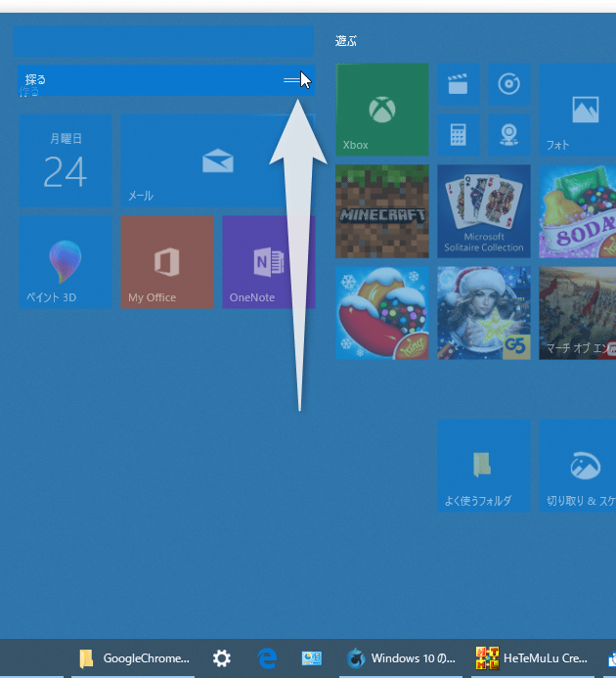Open the 切り取り & スケッチ tile
616x678 pixels.
pos(578,466)
